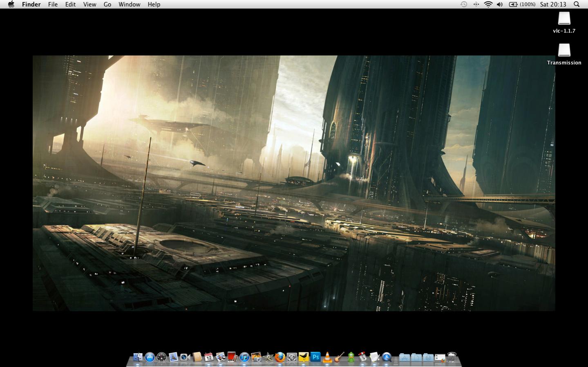Open the yellow bird Twitter app icon
Viewport: 588px width, 367px height.
pyautogui.click(x=304, y=357)
